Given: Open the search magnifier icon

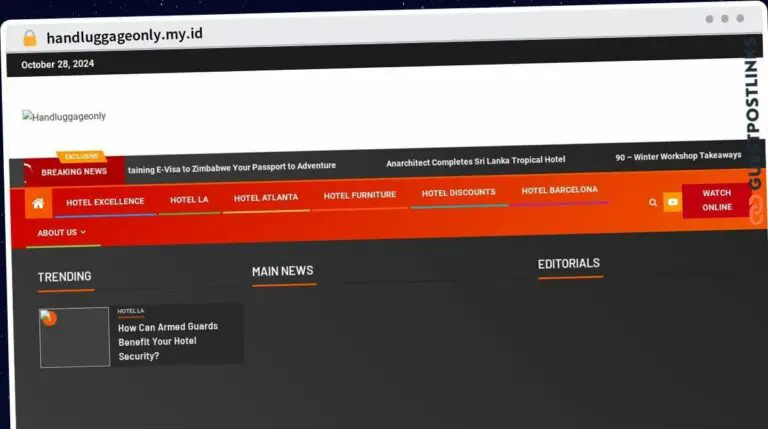Looking at the screenshot, I should coord(653,202).
